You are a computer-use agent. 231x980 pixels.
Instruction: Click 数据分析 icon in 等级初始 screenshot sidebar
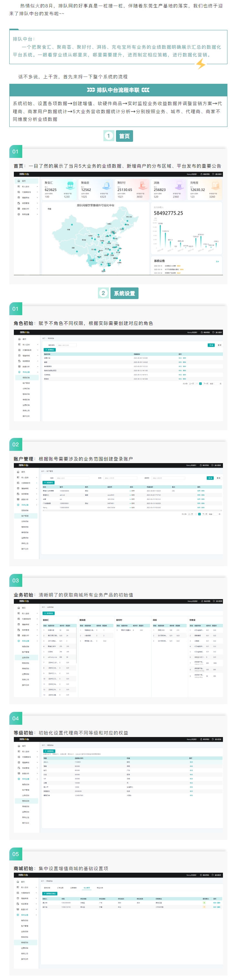18,773
